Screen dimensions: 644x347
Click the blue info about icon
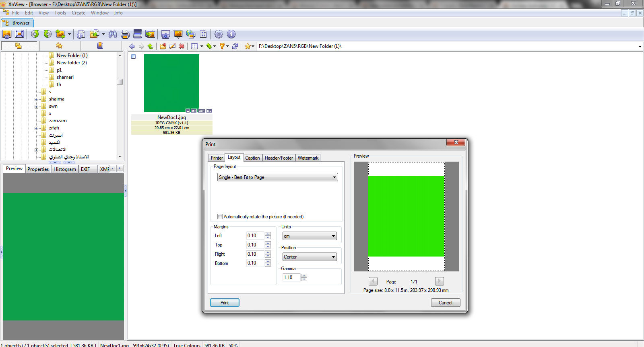(231, 34)
